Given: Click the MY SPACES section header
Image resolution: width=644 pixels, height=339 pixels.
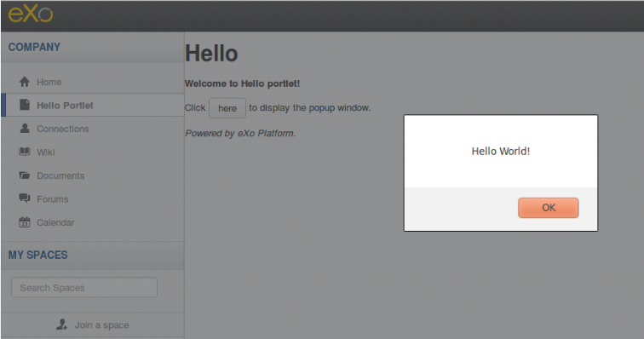Looking at the screenshot, I should click(37, 255).
